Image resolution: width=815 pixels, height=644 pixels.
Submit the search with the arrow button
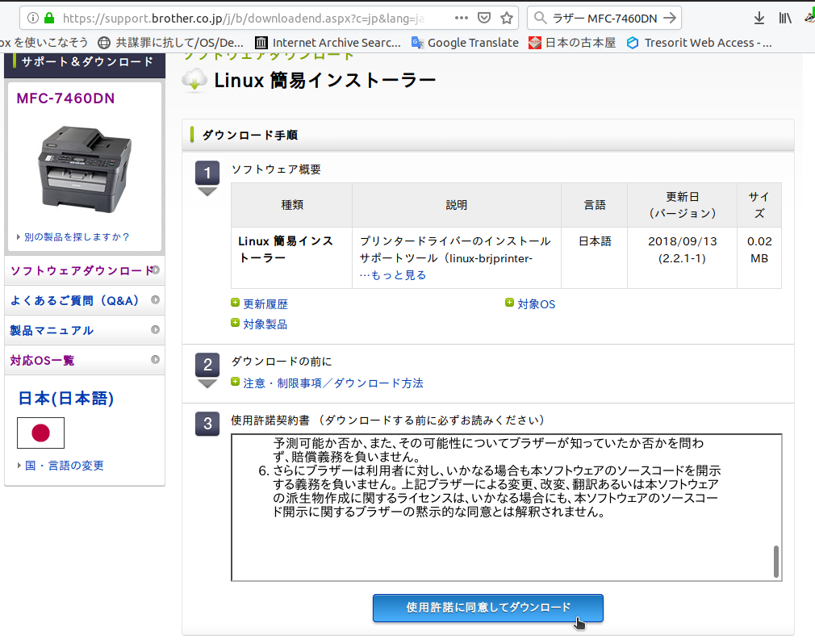click(x=671, y=19)
